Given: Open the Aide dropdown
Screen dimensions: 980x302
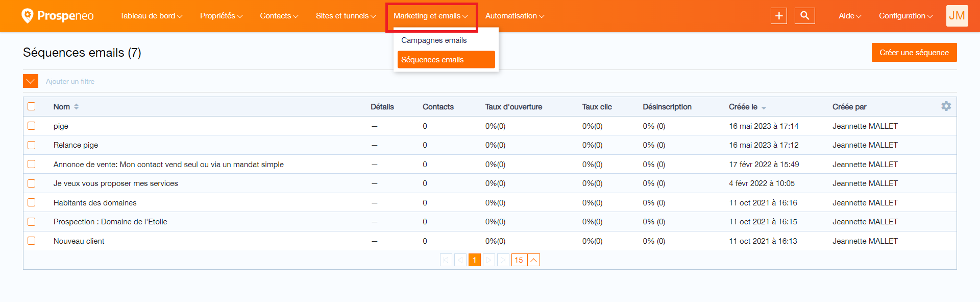Looking at the screenshot, I should pyautogui.click(x=850, y=16).
